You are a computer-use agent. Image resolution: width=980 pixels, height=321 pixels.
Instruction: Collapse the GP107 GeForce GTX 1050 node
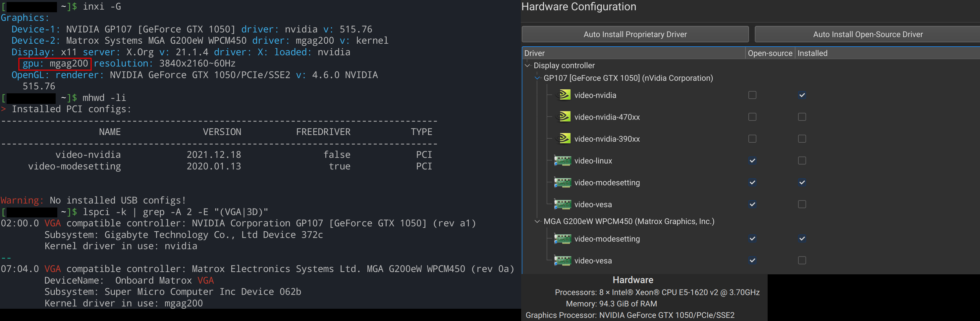537,78
